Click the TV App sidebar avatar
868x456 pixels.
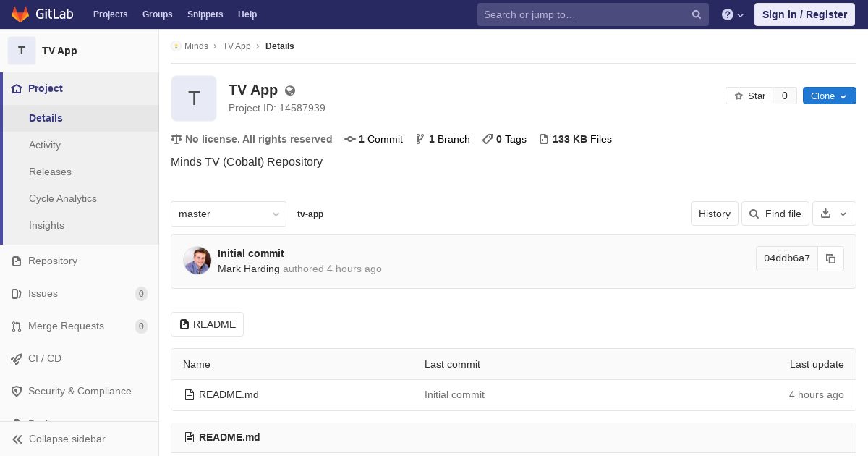[x=22, y=51]
